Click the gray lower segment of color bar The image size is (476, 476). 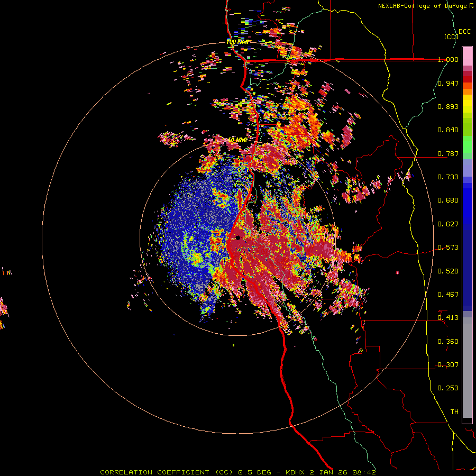coord(467,368)
